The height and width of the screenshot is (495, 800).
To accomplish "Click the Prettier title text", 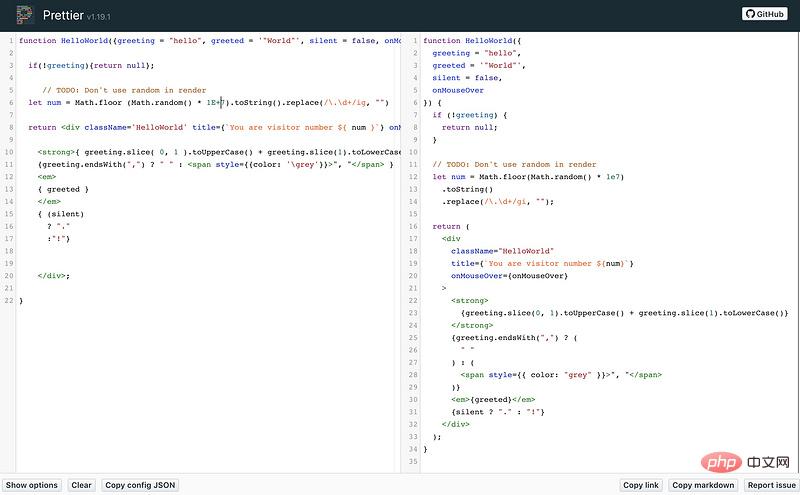I will 64,15.
